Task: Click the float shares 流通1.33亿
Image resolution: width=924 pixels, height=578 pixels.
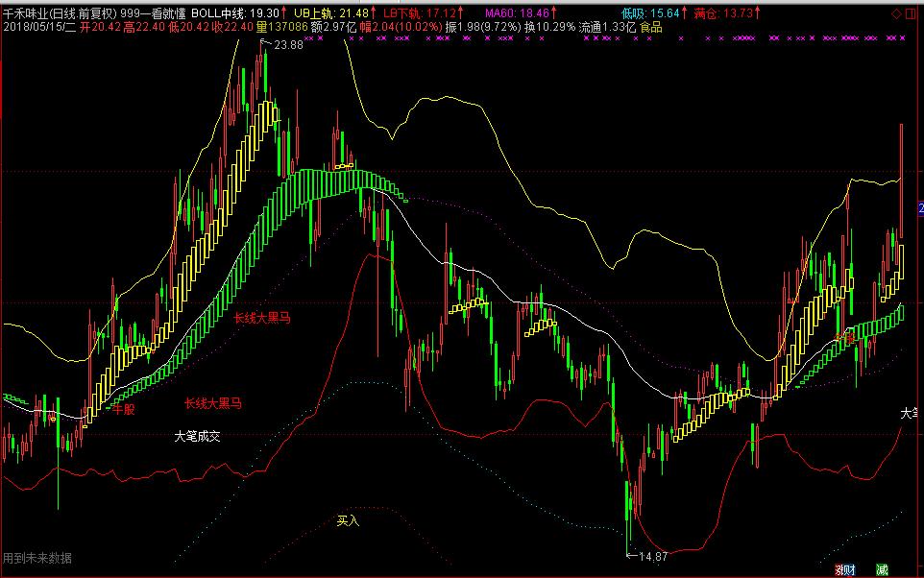Action: click(x=607, y=27)
